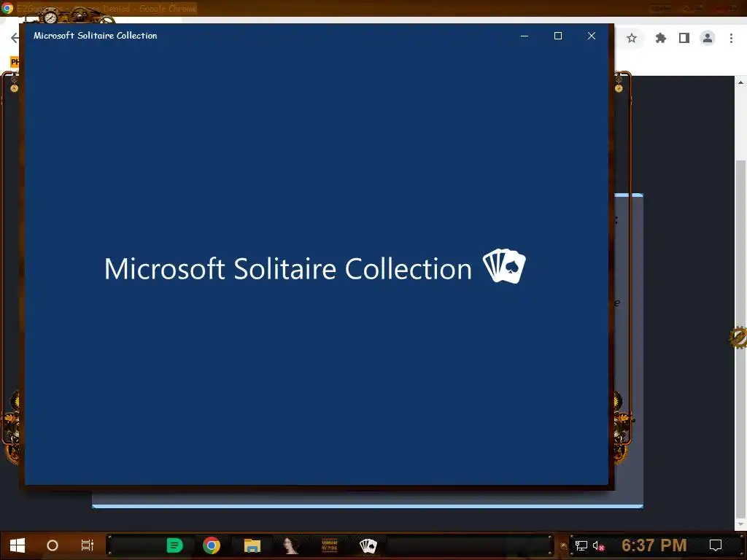
Task: Open the Action Center notifications
Action: coord(716,545)
